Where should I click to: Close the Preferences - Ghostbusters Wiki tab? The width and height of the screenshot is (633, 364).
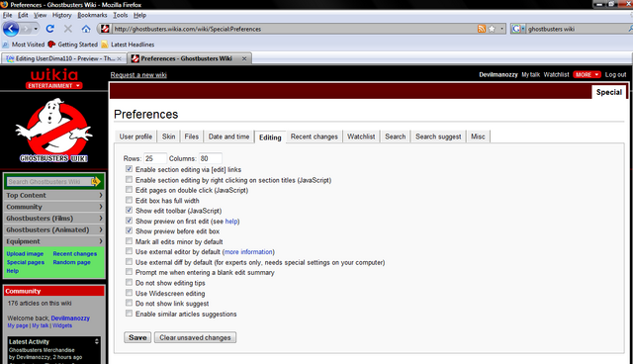tap(244, 58)
